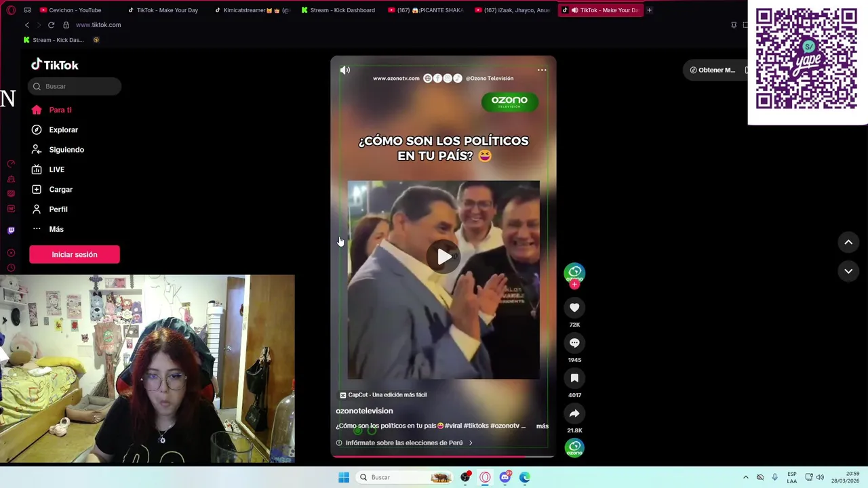Switch to the Kimicatstreamer tab

[252, 10]
